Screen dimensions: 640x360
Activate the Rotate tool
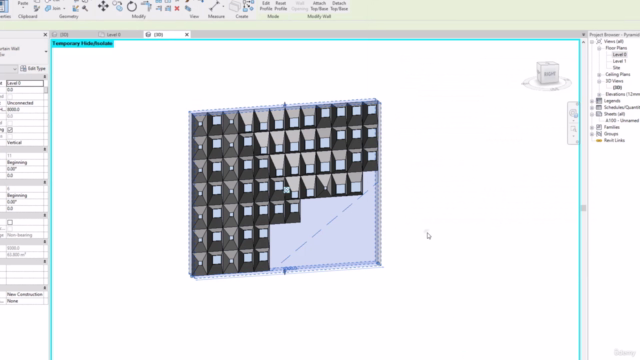[x=131, y=7]
